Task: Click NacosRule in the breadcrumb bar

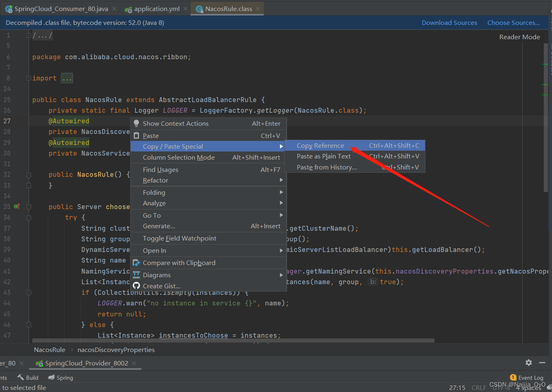Action: pos(49,350)
